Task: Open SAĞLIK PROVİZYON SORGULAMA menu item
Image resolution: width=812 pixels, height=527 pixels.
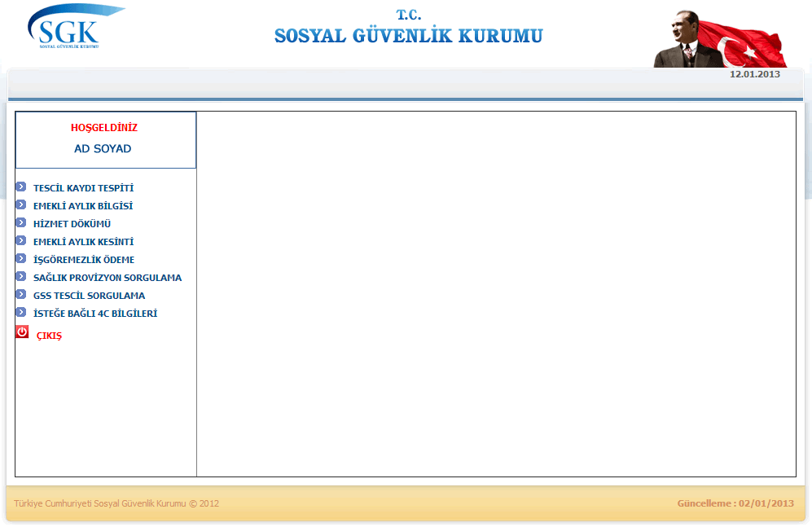Action: coord(108,278)
